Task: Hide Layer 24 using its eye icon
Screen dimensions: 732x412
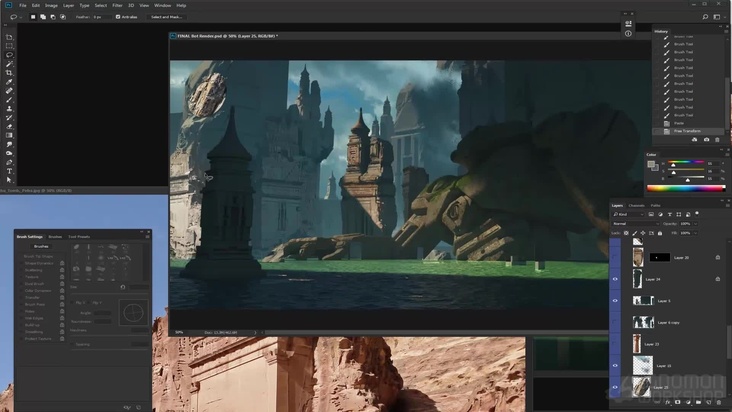Action: tap(615, 279)
